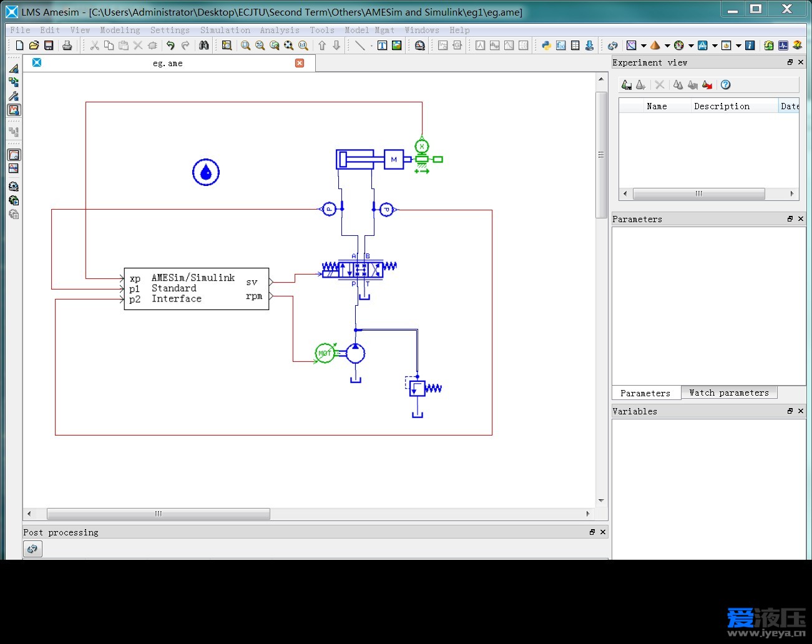Close the eg.ame tab

300,63
